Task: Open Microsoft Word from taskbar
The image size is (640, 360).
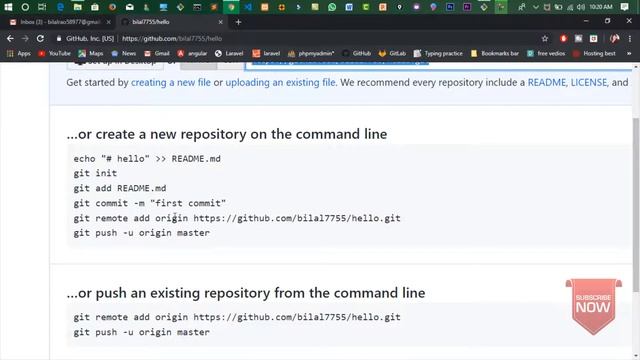Action: pyautogui.click(x=349, y=7)
